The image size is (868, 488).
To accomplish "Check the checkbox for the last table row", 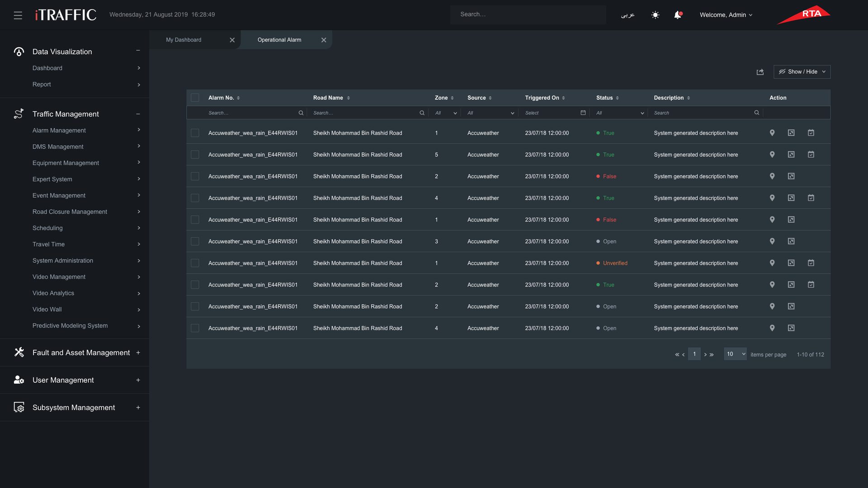I will coord(195,328).
